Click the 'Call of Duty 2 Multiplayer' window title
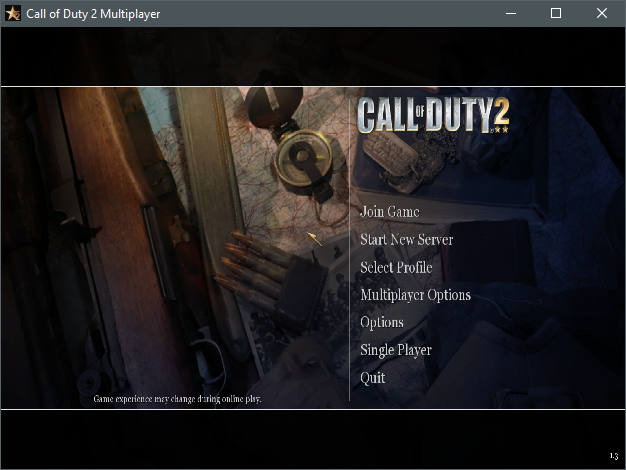Screen dimensions: 626x470 point(93,14)
